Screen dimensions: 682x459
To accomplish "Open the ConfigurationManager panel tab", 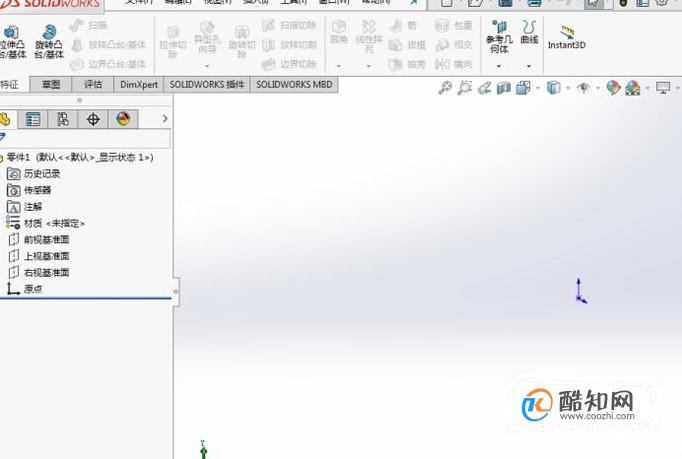I will pyautogui.click(x=63, y=119).
